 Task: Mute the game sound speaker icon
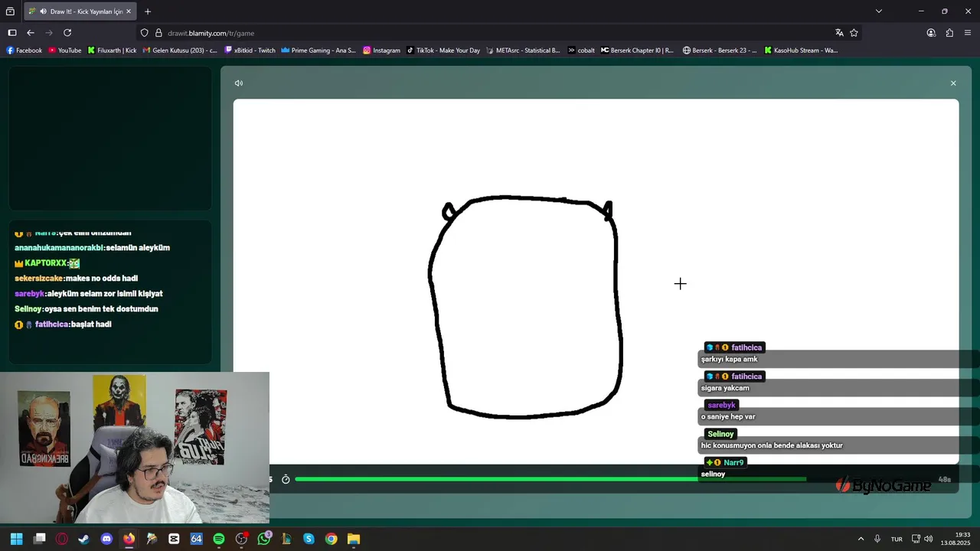point(239,83)
